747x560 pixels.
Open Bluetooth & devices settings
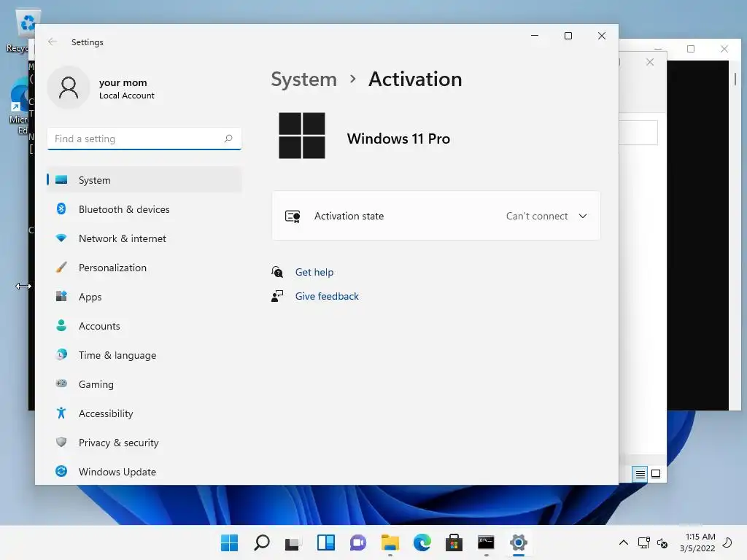click(x=144, y=209)
